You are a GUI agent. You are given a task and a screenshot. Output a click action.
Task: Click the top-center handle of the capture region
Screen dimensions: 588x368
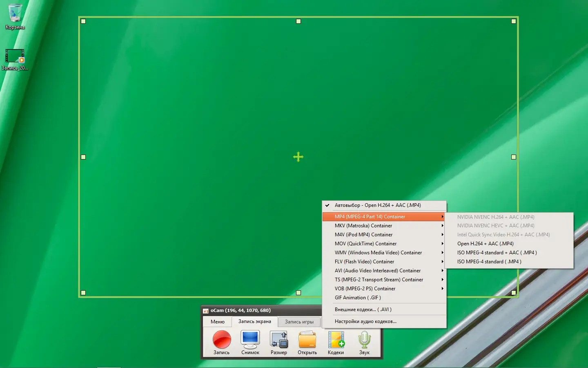pos(298,21)
